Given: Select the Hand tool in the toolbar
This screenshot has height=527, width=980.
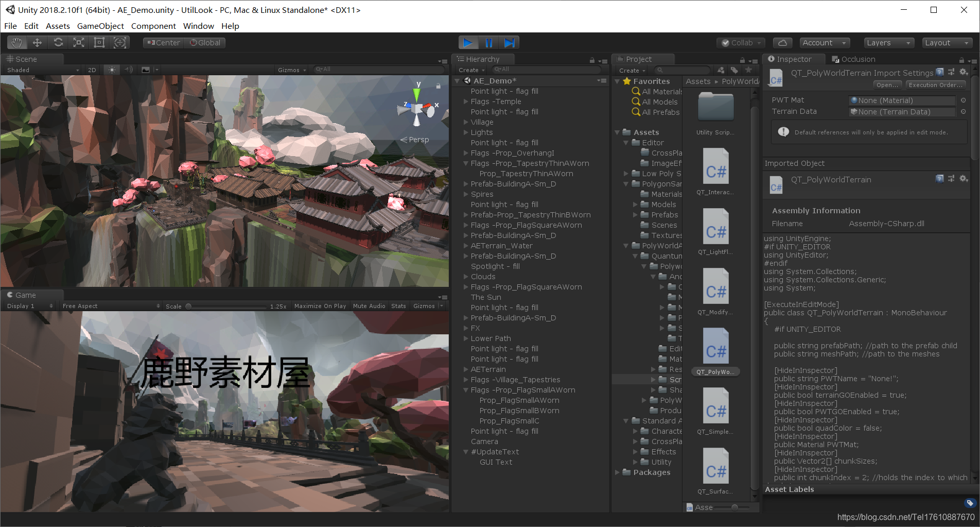Looking at the screenshot, I should click(17, 43).
